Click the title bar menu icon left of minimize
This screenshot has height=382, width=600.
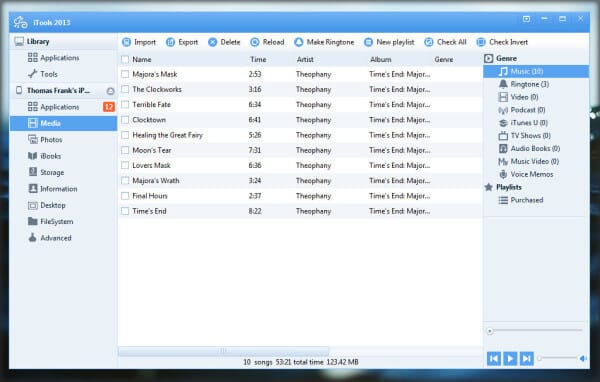527,19
